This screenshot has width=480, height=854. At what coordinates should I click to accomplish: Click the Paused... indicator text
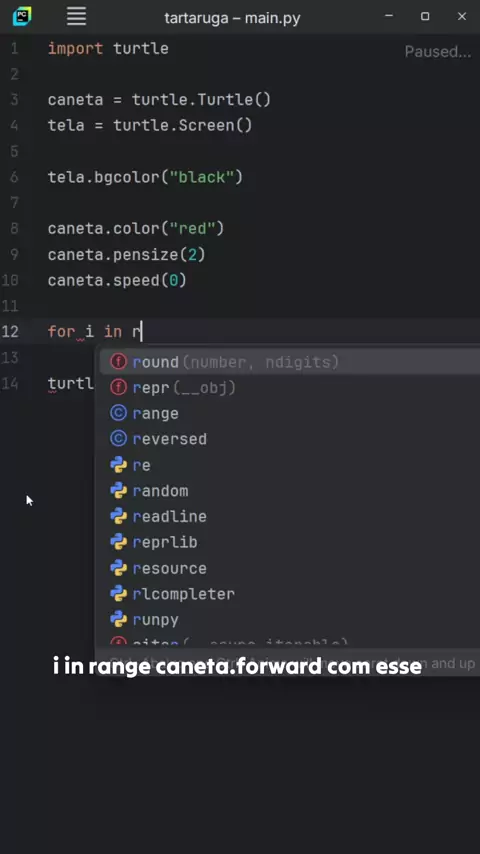pyautogui.click(x=438, y=52)
